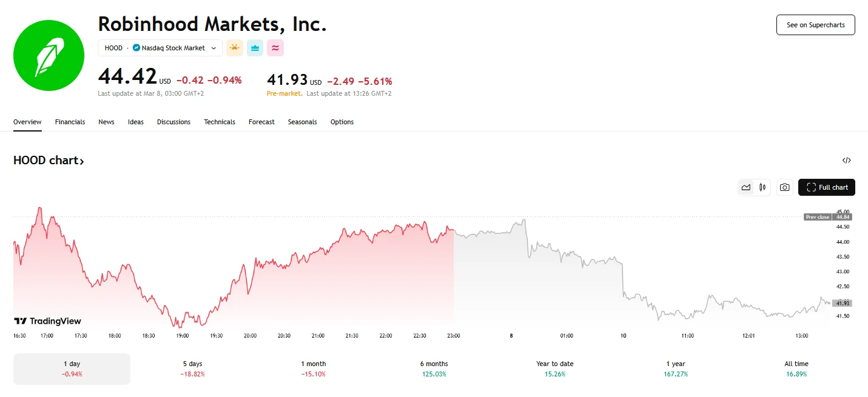
Task: Choose the All time range
Action: coord(796,369)
